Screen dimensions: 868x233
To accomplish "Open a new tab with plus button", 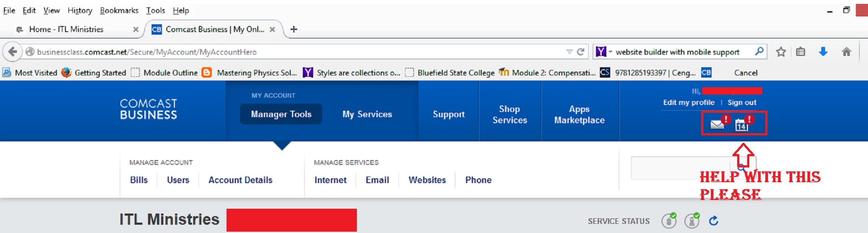I will coord(294,30).
